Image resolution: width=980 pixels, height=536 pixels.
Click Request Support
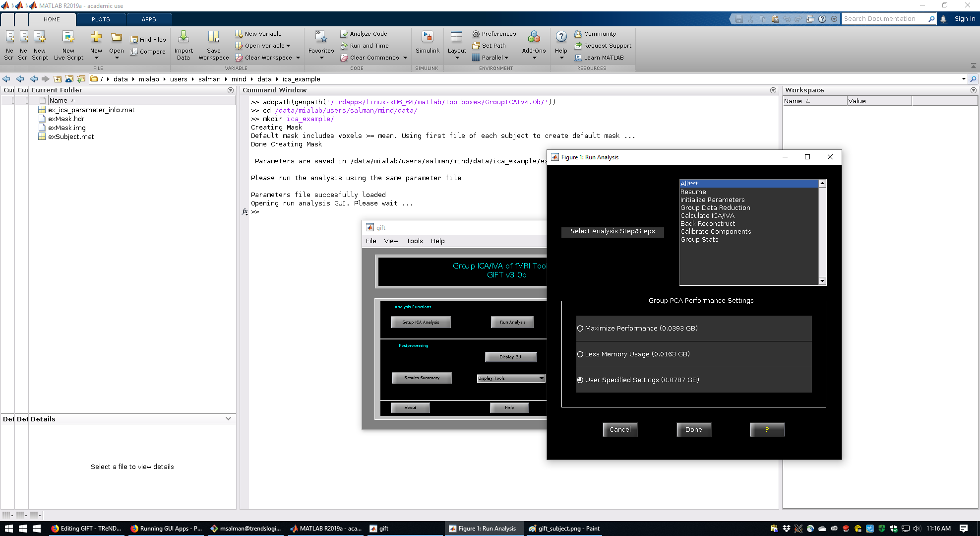[x=603, y=46]
